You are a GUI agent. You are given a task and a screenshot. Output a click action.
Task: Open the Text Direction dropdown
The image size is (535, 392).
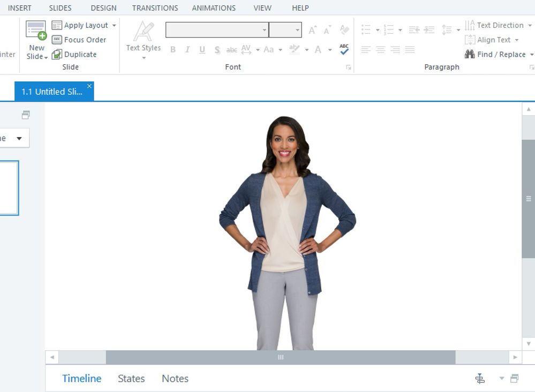coord(530,26)
